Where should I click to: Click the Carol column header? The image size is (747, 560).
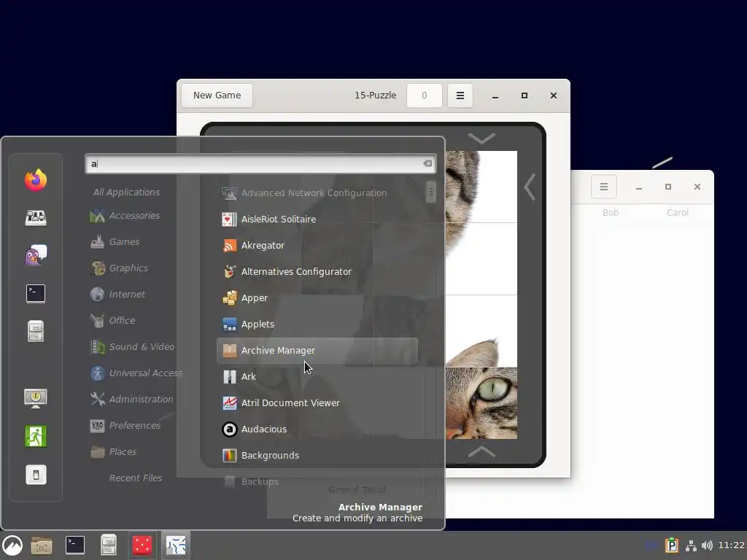(677, 212)
